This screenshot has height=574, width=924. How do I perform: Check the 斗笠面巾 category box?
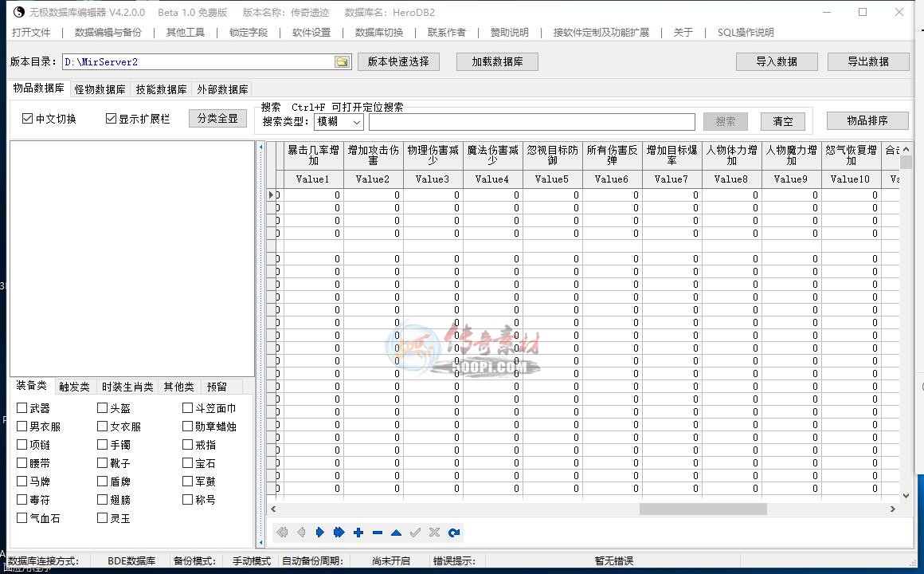click(x=187, y=407)
